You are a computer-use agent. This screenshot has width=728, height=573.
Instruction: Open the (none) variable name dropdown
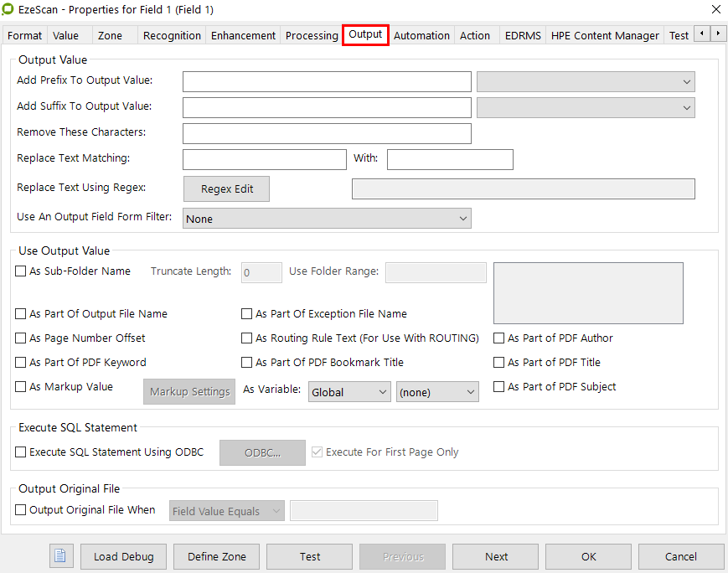tap(436, 392)
